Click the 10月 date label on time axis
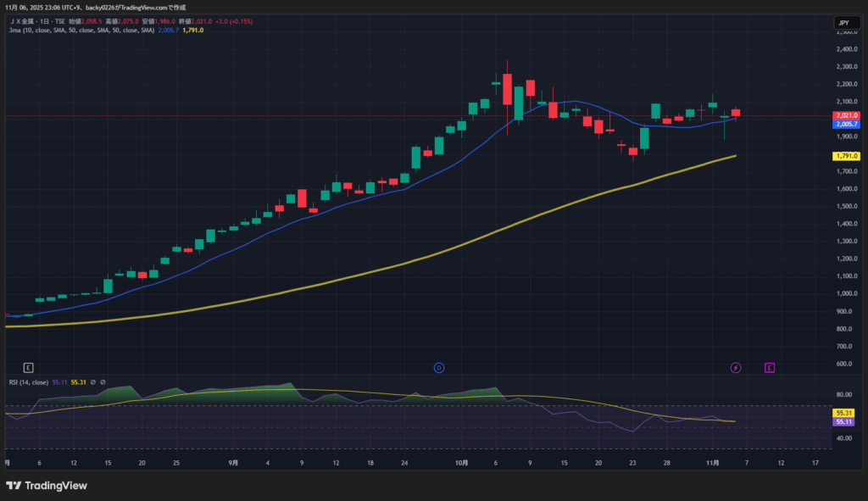Image resolution: width=868 pixels, height=501 pixels. point(461,463)
